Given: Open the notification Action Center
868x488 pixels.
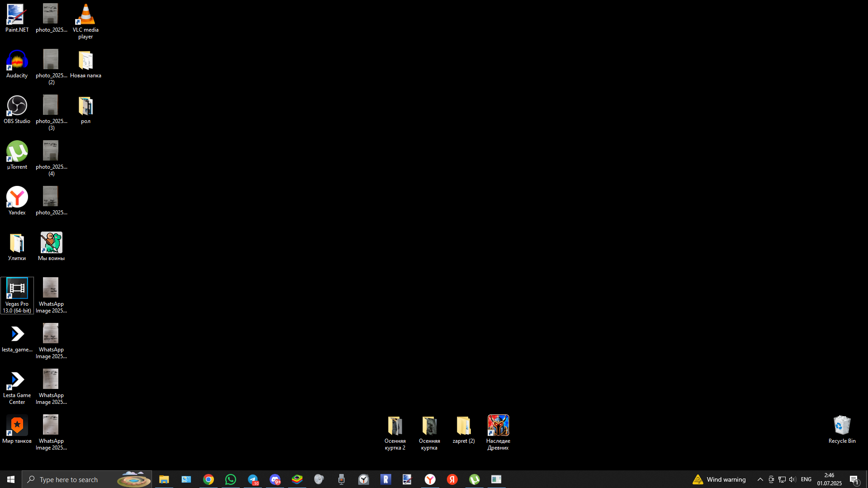Looking at the screenshot, I should (854, 479).
